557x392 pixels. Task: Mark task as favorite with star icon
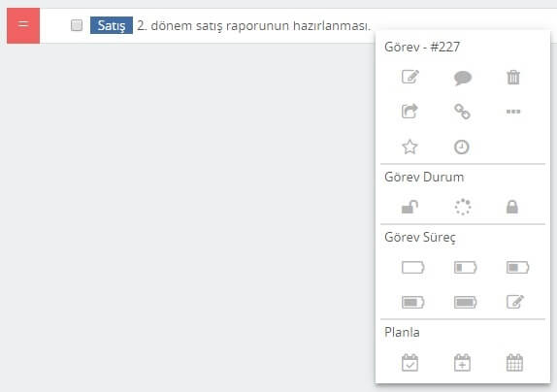(x=410, y=147)
